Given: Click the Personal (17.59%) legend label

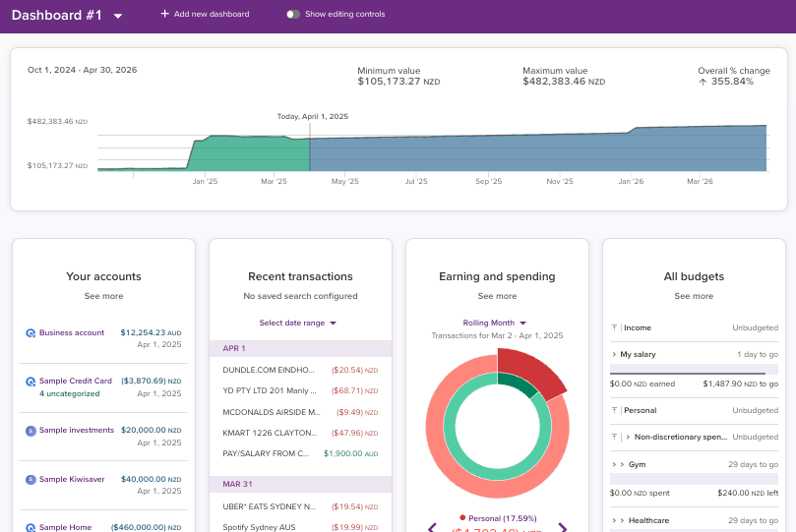Looking at the screenshot, I should tap(502, 518).
